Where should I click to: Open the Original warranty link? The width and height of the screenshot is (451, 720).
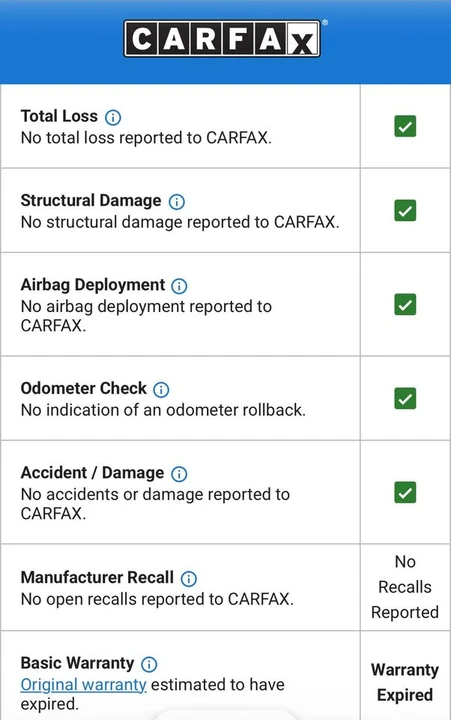(x=84, y=685)
